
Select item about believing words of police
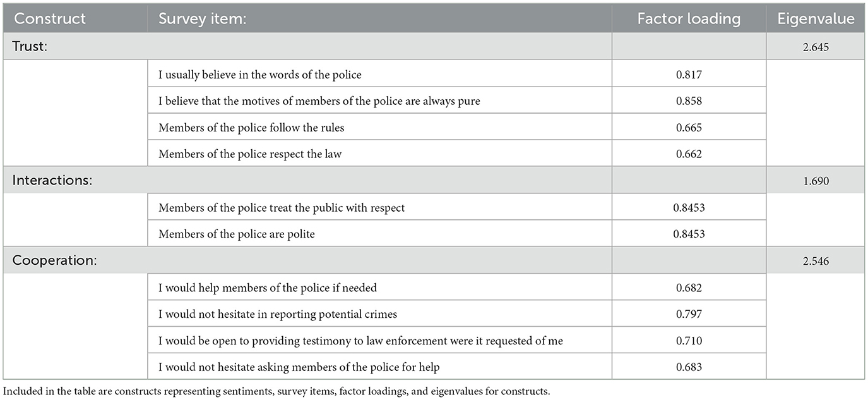(260, 75)
